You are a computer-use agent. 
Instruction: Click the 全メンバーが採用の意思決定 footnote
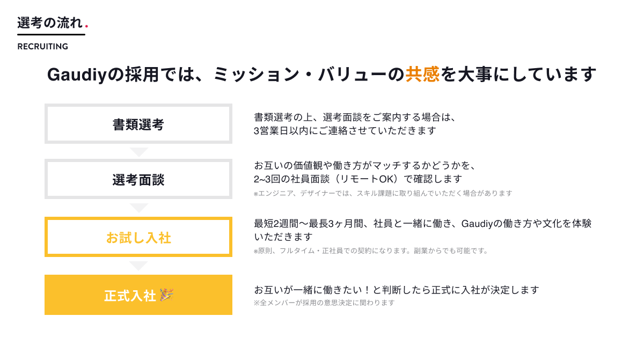324,303
